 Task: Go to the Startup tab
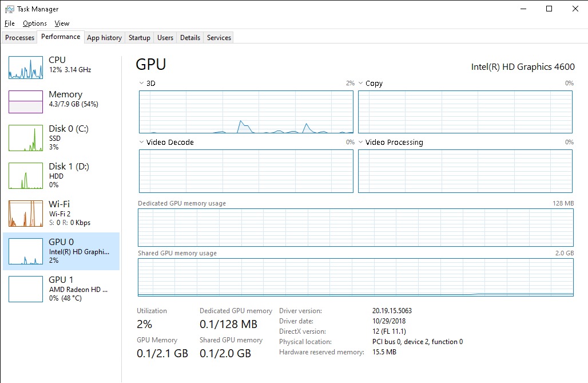point(140,38)
